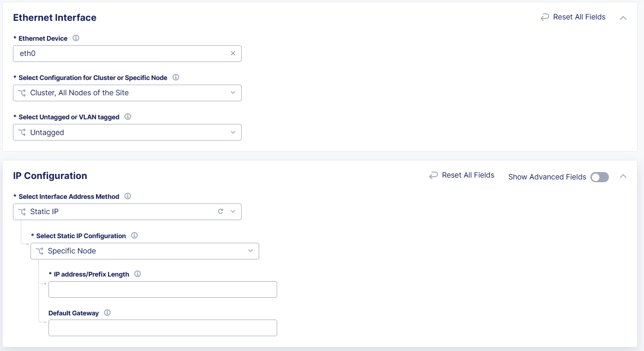Image resolution: width=644 pixels, height=351 pixels.
Task: Click the IP address/Prefix Length input field
Action: (x=162, y=289)
